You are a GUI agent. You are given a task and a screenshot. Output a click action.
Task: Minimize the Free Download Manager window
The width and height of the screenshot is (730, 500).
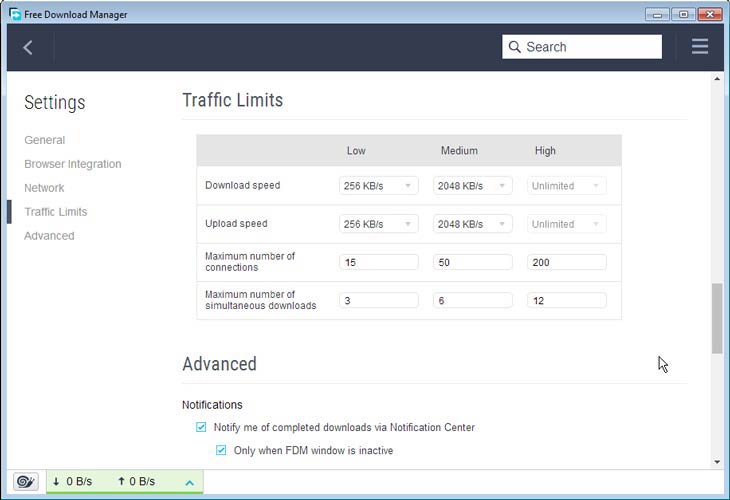(x=657, y=14)
